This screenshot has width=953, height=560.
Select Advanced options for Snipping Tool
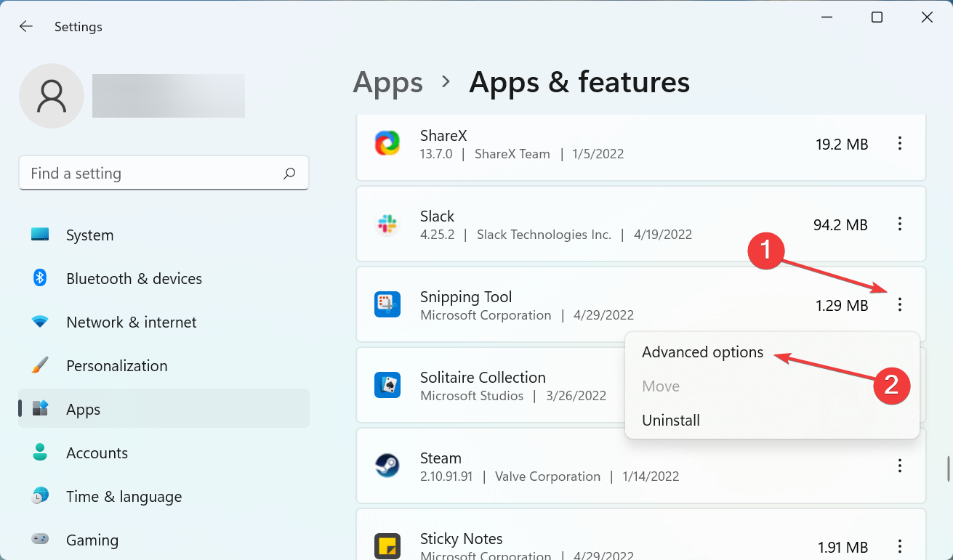[x=702, y=352]
